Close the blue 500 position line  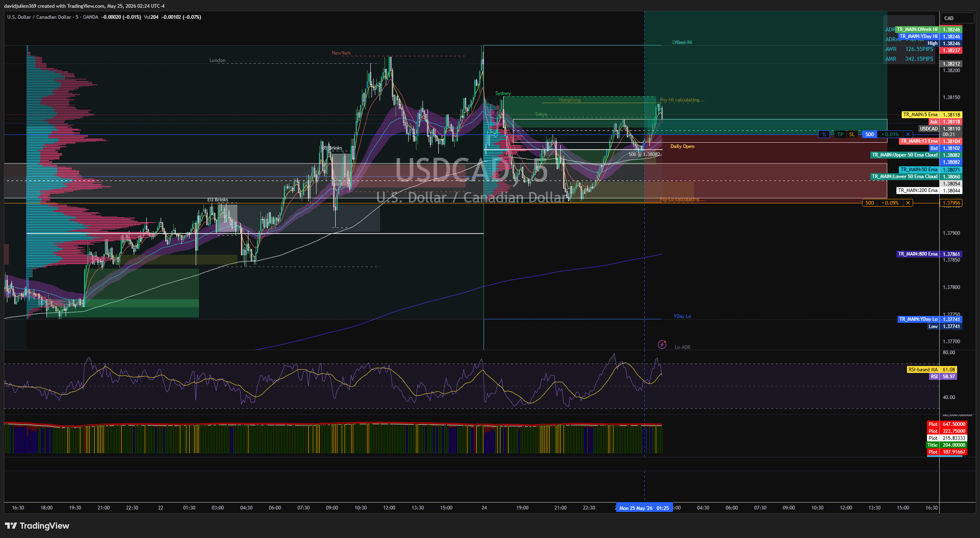[908, 134]
